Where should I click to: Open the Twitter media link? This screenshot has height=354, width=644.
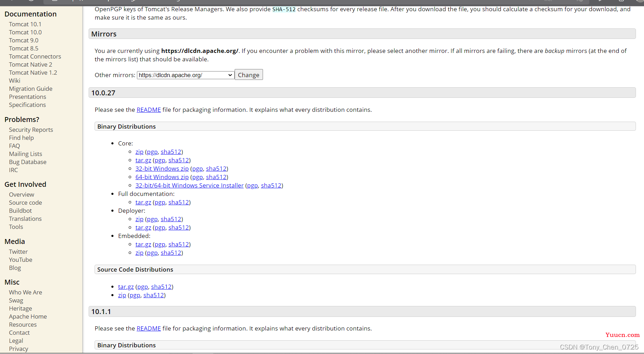[18, 252]
